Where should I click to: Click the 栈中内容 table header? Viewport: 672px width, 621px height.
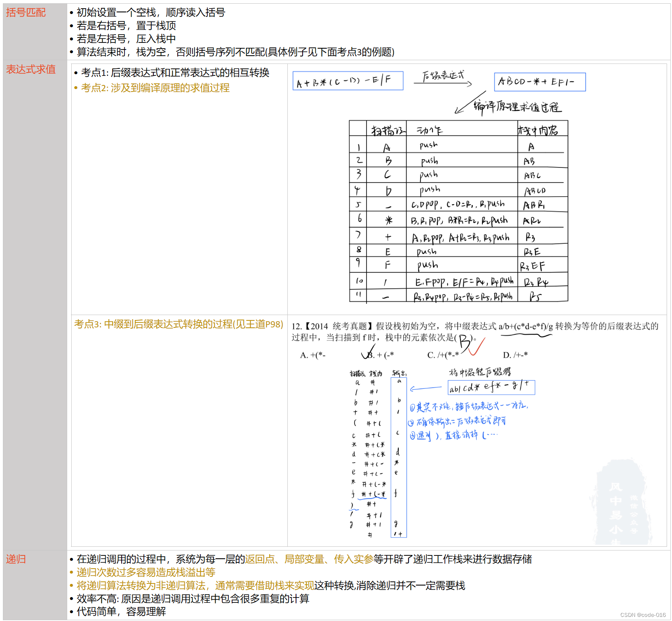(x=538, y=130)
